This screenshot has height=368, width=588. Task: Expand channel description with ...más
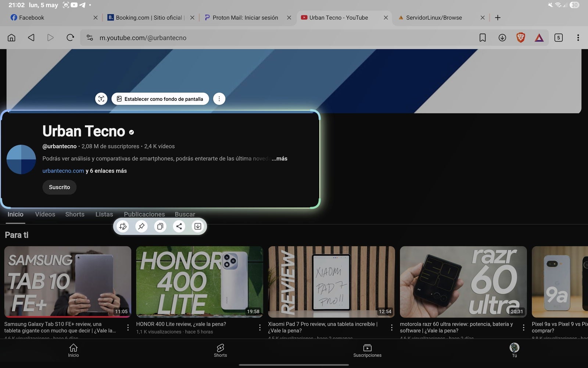(x=279, y=159)
